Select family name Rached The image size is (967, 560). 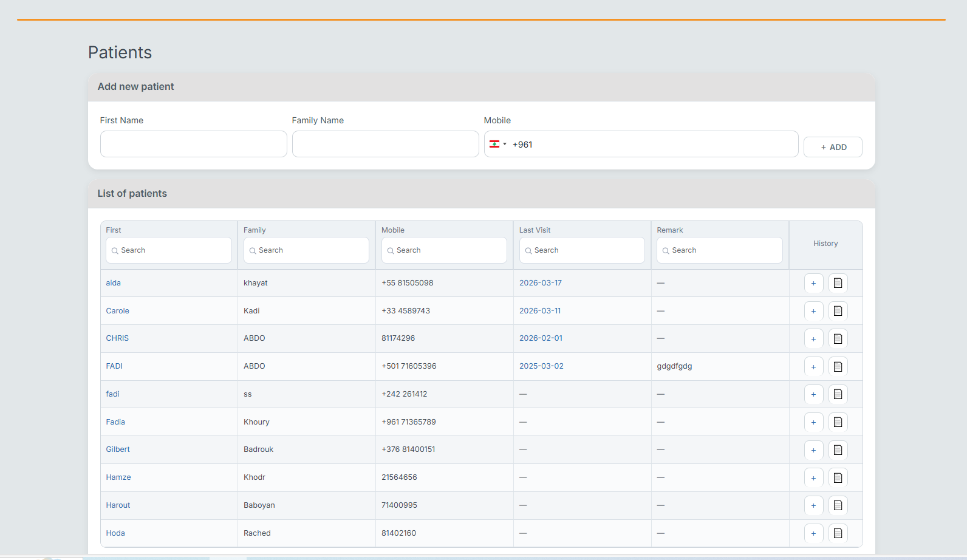point(257,533)
